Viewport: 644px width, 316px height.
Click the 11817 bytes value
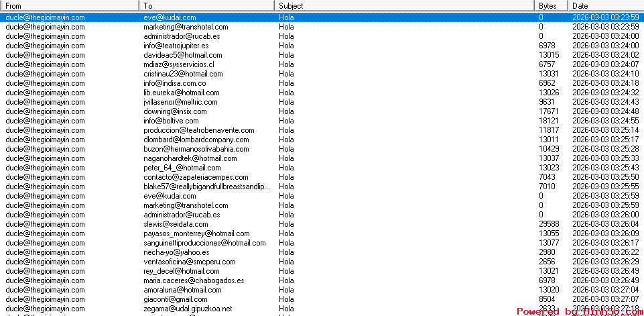pyautogui.click(x=549, y=130)
